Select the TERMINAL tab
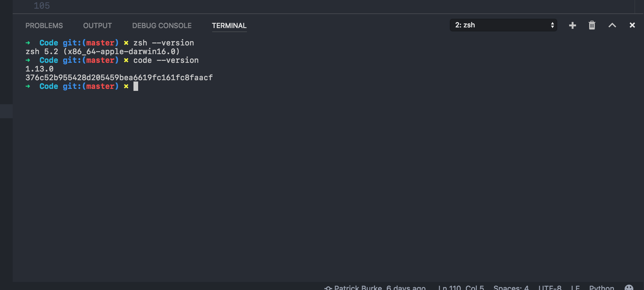 coord(229,25)
